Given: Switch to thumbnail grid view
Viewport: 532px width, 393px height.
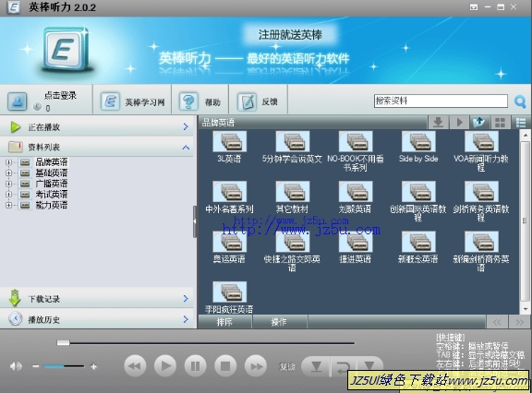Looking at the screenshot, I should pyautogui.click(x=500, y=123).
